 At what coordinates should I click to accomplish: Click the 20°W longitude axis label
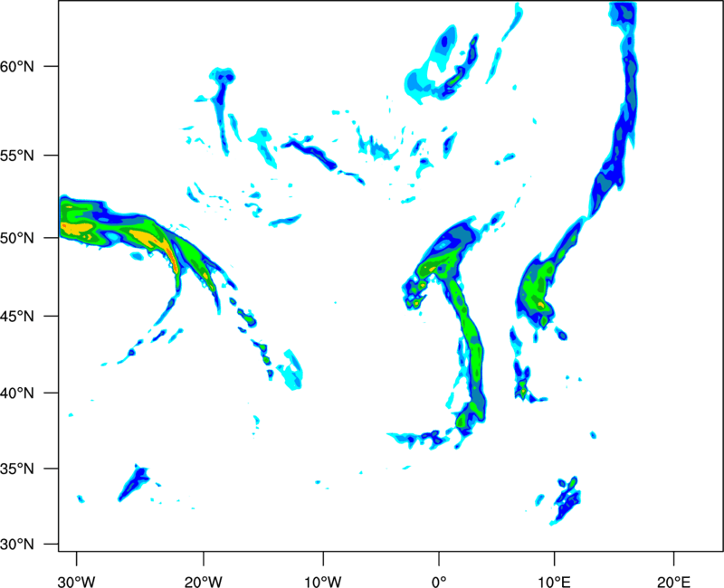(203, 582)
